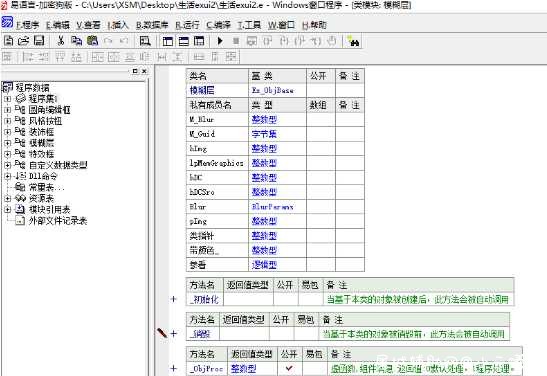Click the 整数型 return type of _ObjProc
Screen dimensions: 547x376
pyautogui.click(x=243, y=368)
